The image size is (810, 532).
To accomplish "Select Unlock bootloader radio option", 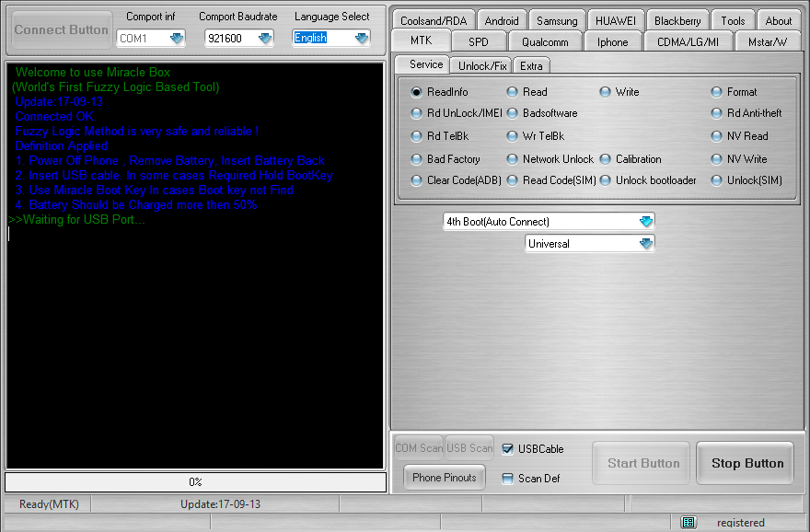I will click(x=606, y=180).
